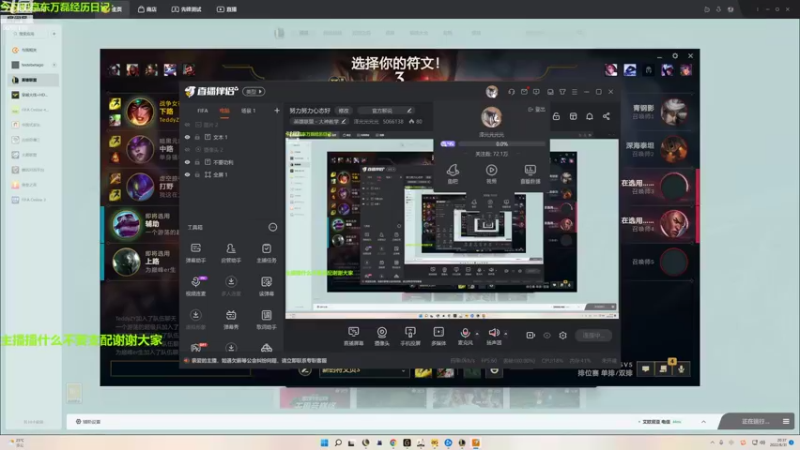This screenshot has height=450, width=800.
Task: Toggle the lock on the 全屏 1 source
Action: point(197,174)
